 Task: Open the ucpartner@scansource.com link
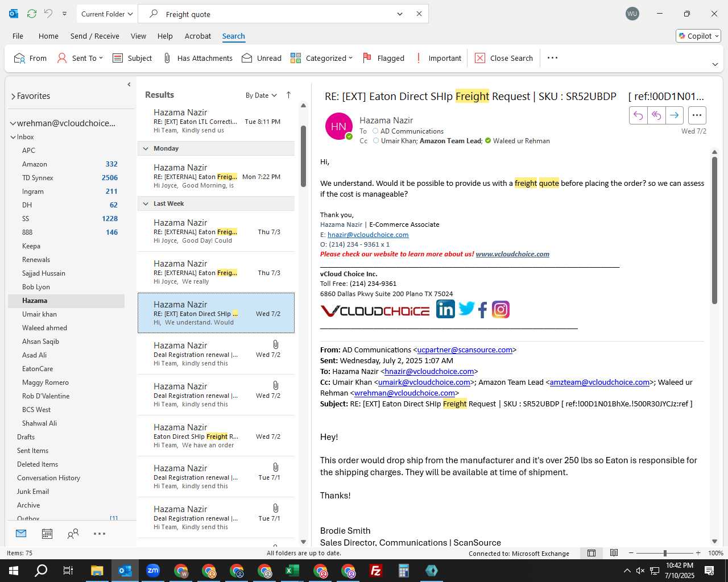465,350
